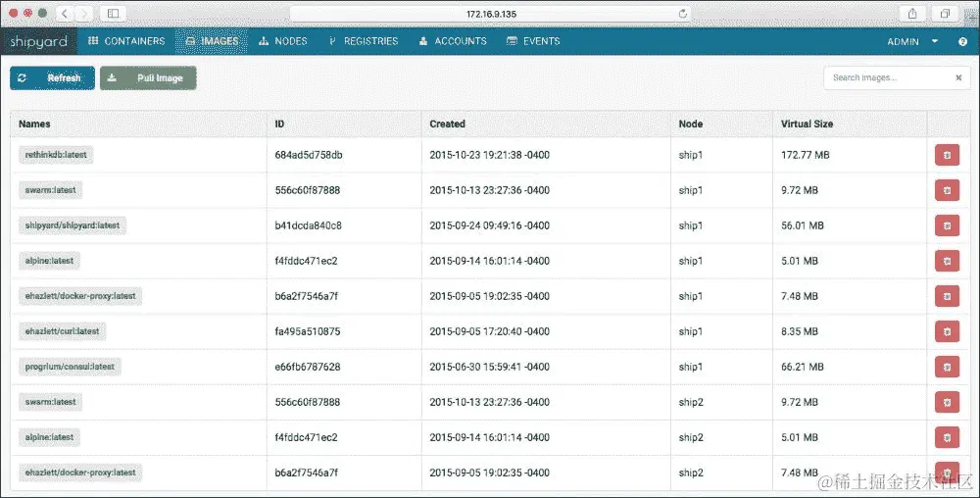Reload page via address bar icon
Screen dimensions: 980x498
coord(682,13)
